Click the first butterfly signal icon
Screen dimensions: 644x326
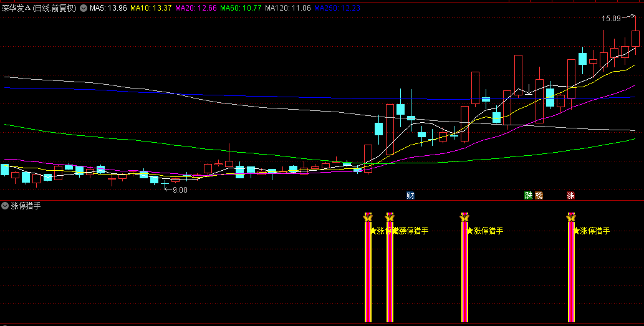368,218
